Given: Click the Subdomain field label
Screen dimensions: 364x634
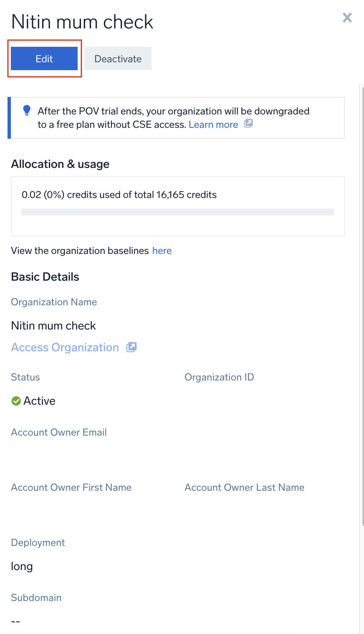Looking at the screenshot, I should [x=36, y=598].
